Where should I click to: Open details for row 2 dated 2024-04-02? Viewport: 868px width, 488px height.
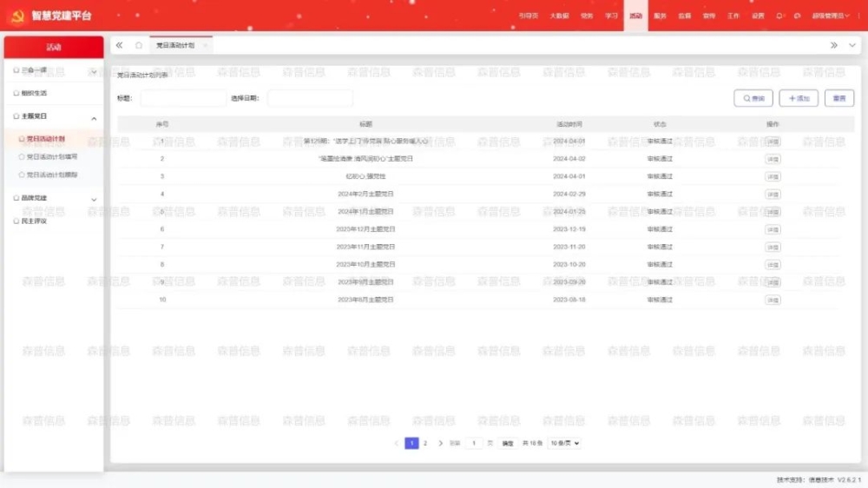[773, 159]
